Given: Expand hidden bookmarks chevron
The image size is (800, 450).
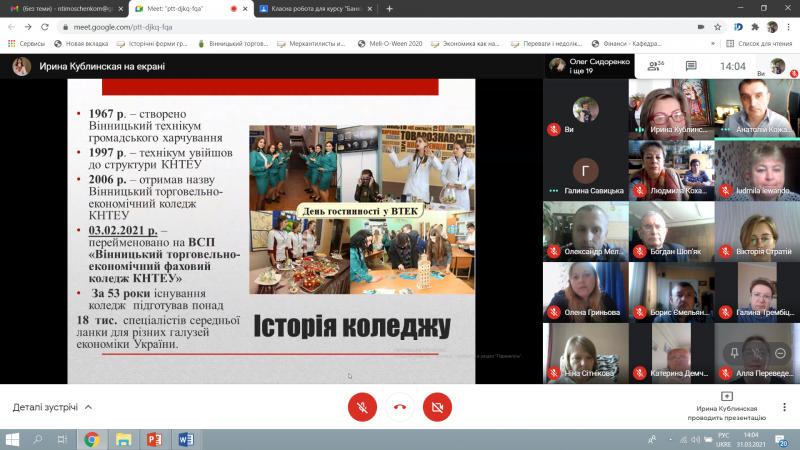Looking at the screenshot, I should click(713, 44).
